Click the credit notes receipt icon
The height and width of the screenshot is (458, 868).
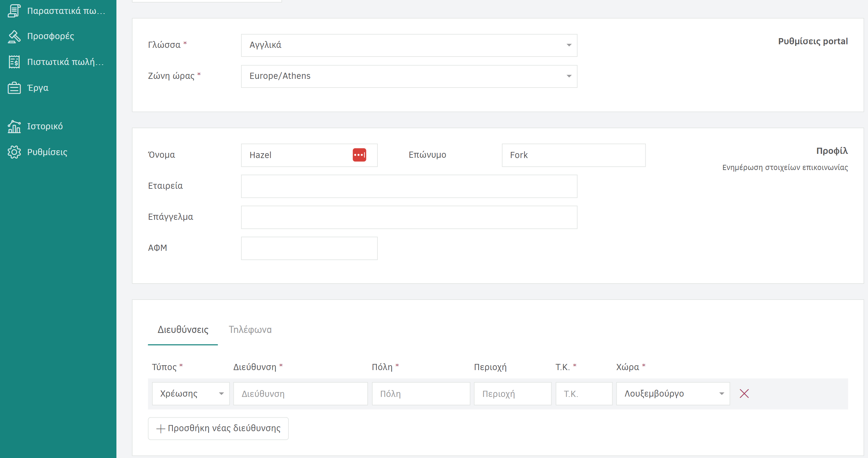coord(14,62)
